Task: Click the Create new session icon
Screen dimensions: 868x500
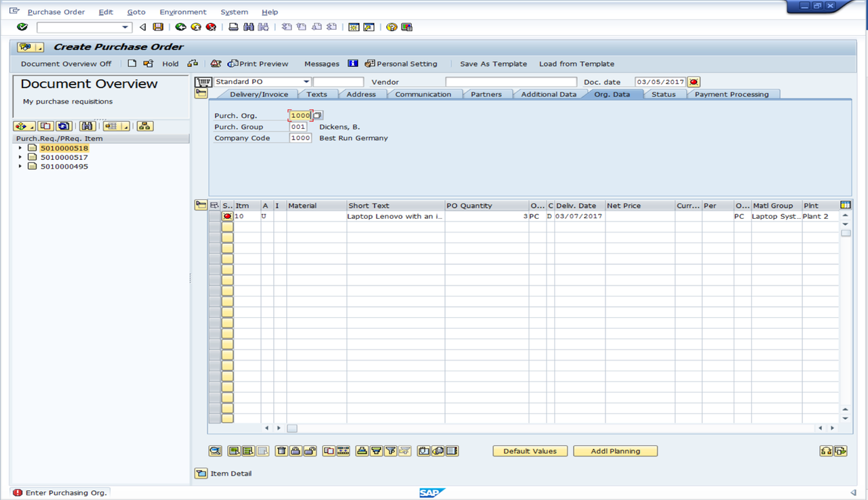Action: coord(353,27)
